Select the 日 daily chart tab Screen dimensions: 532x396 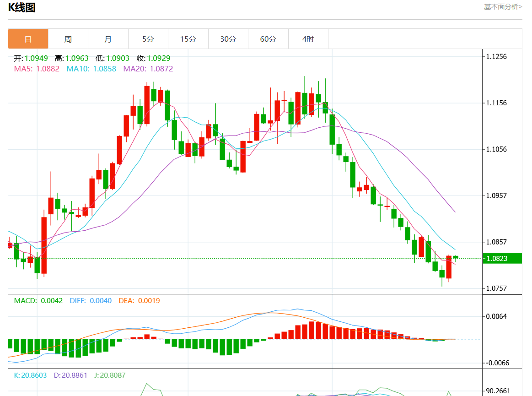pos(28,39)
